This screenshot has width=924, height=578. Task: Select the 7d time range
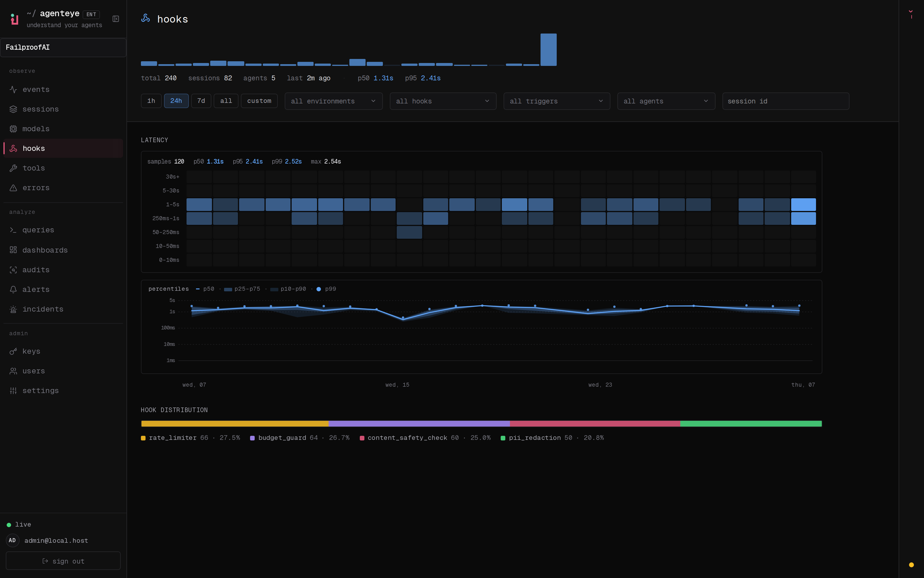(x=201, y=101)
